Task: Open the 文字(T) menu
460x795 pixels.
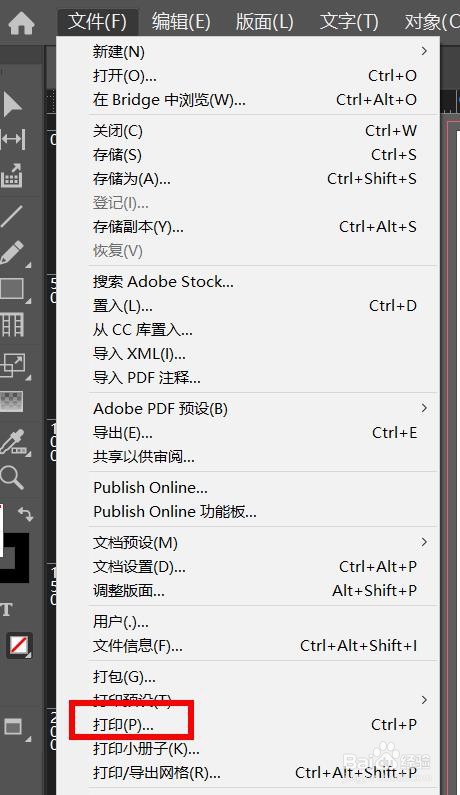Action: tap(349, 22)
